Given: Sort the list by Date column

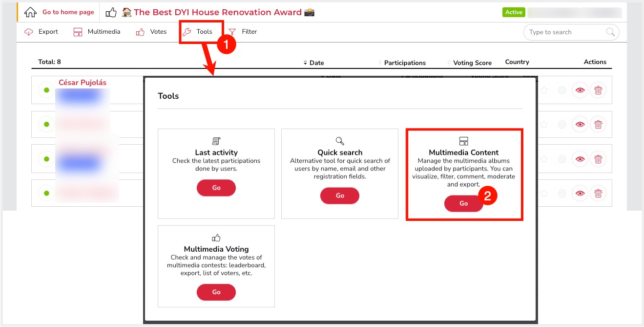Looking at the screenshot, I should 313,63.
